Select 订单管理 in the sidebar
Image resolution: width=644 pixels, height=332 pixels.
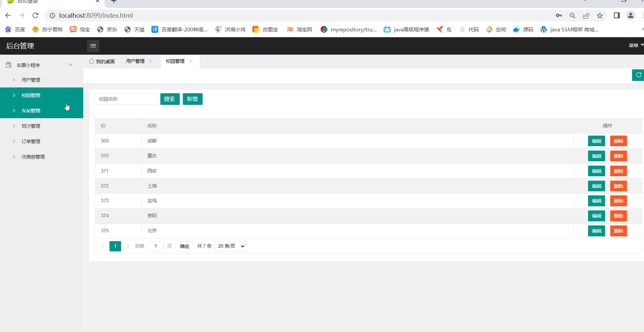pos(42,141)
